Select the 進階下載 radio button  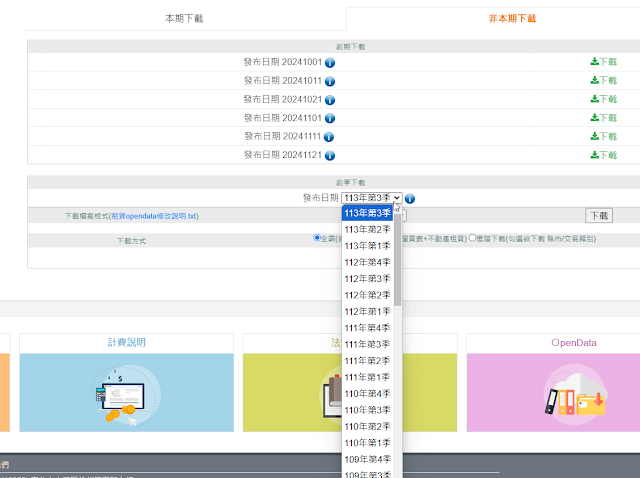tap(472, 238)
